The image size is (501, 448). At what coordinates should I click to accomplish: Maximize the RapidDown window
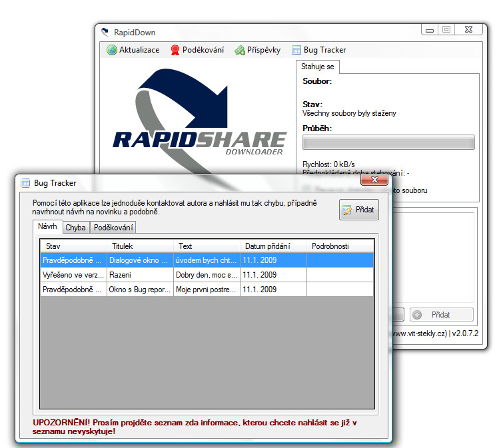point(446,30)
